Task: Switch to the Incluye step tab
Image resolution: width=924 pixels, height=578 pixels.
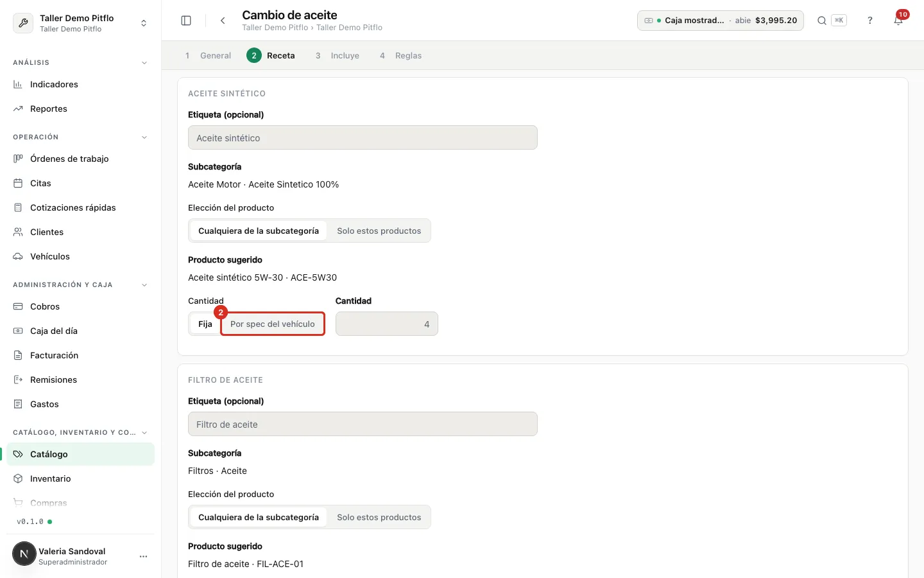Action: (x=338, y=56)
